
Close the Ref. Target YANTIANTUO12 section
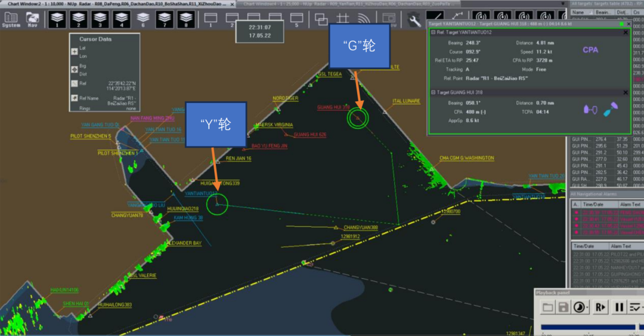[x=626, y=32]
